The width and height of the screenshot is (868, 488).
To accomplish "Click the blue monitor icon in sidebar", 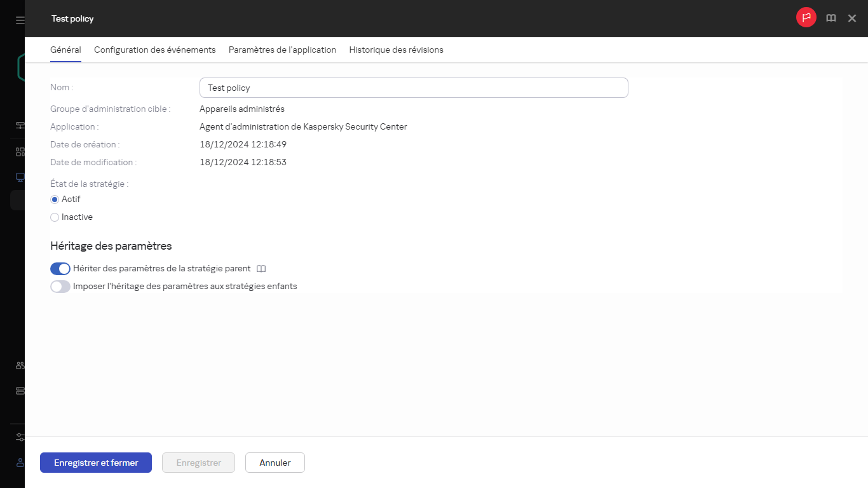I will [20, 177].
